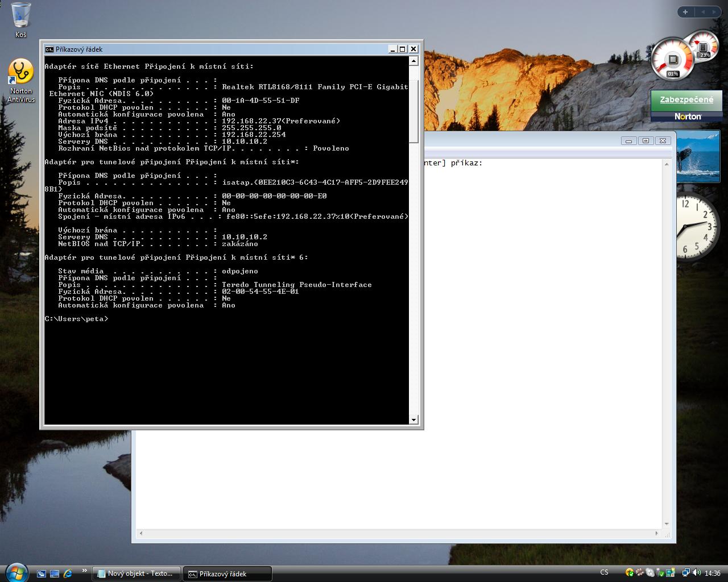Click the default gateway 192.168.22.254 value
Image resolution: width=728 pixels, height=582 pixels.
click(x=254, y=135)
